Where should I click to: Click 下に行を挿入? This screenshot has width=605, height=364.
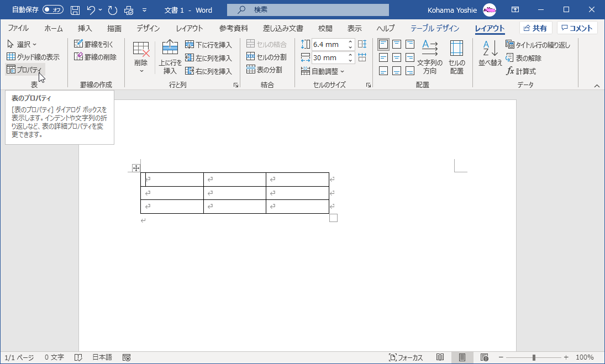(x=209, y=45)
